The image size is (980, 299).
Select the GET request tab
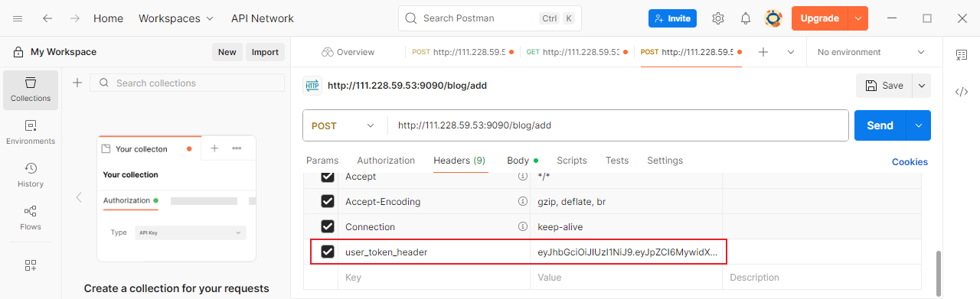(x=577, y=52)
